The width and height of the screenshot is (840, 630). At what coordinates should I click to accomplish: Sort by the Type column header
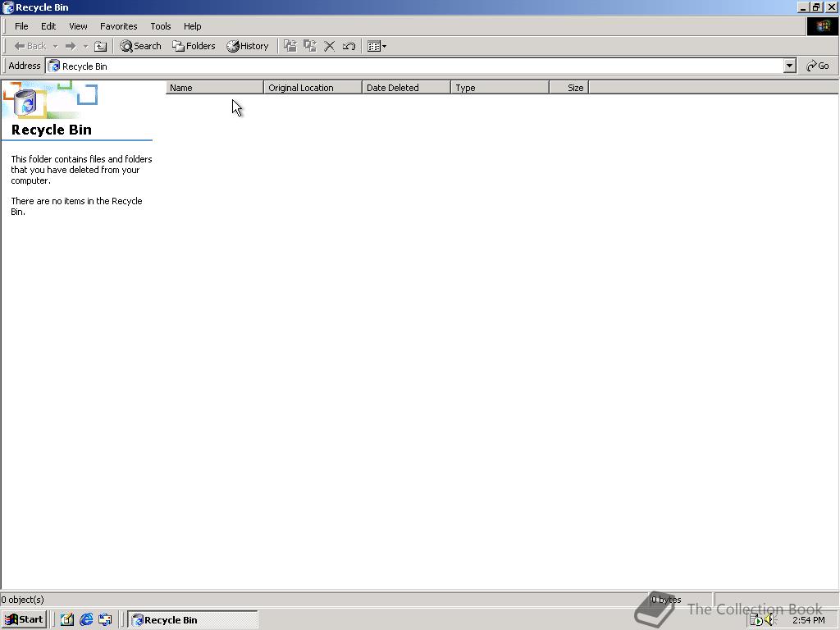coord(500,87)
